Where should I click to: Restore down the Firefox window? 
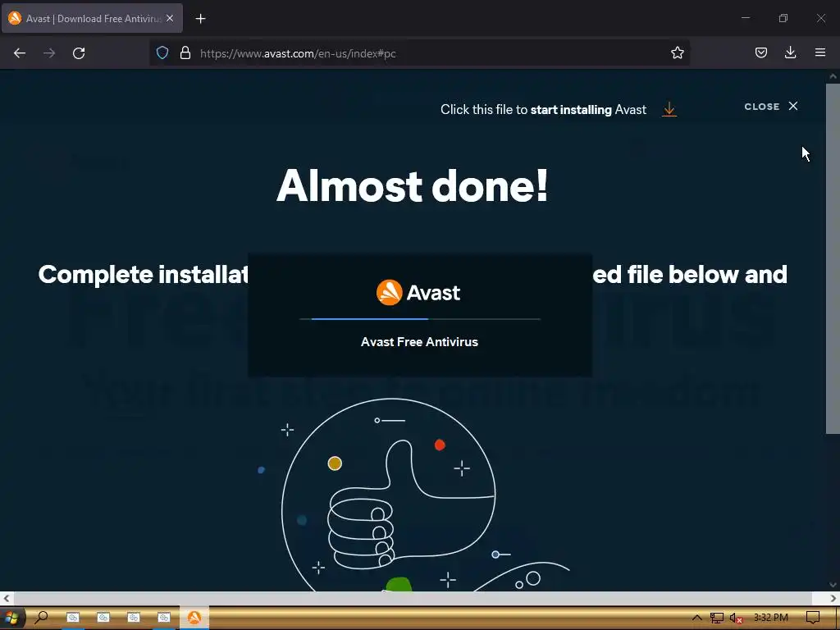point(783,18)
